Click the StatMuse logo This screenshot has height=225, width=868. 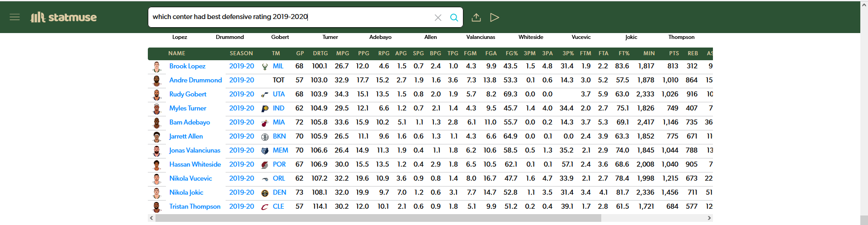(64, 17)
